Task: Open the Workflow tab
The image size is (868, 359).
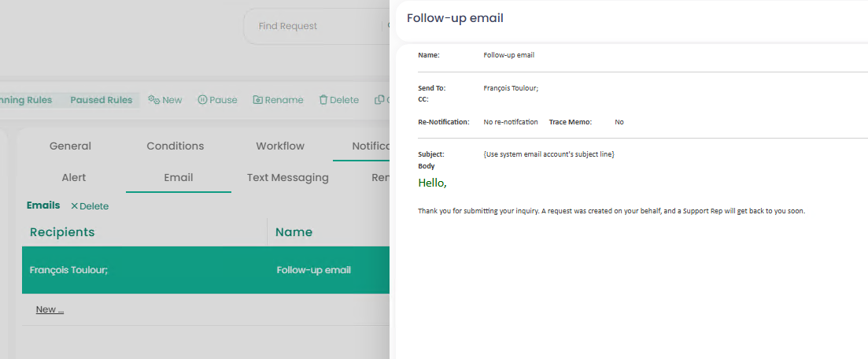Action: click(x=280, y=146)
